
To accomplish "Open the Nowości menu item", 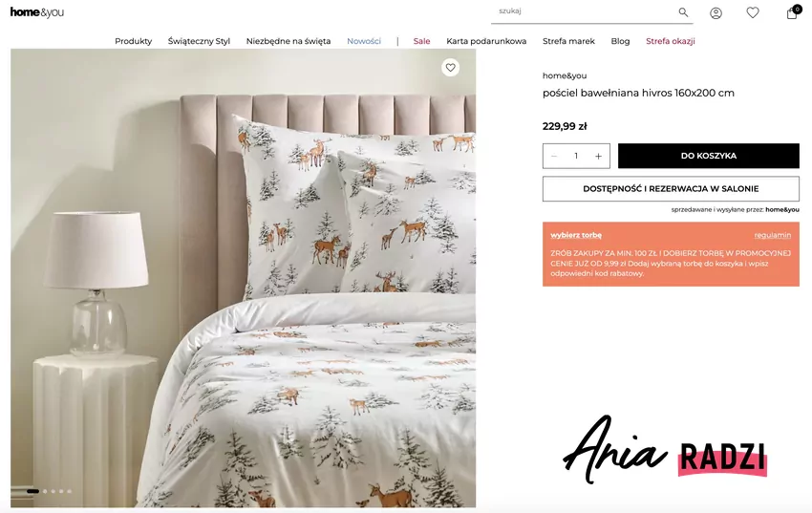I will 364,41.
